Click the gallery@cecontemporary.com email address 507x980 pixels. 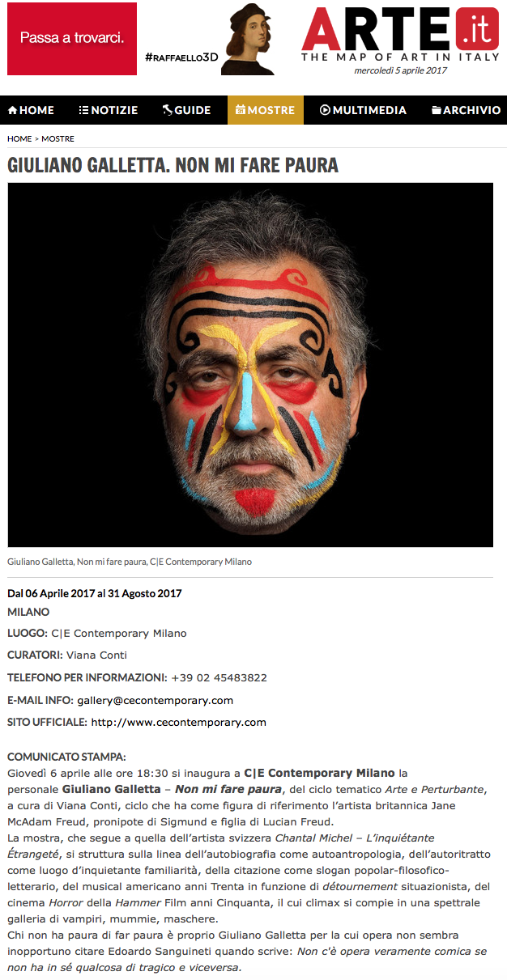[156, 700]
